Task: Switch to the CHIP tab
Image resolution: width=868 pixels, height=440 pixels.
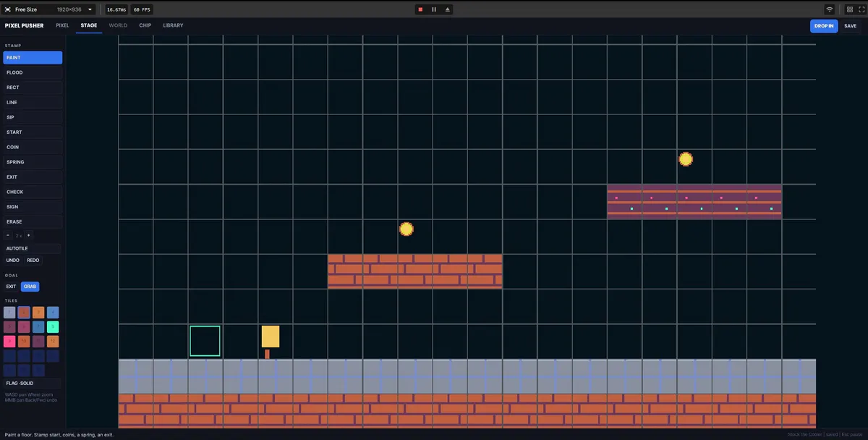Action: point(145,25)
